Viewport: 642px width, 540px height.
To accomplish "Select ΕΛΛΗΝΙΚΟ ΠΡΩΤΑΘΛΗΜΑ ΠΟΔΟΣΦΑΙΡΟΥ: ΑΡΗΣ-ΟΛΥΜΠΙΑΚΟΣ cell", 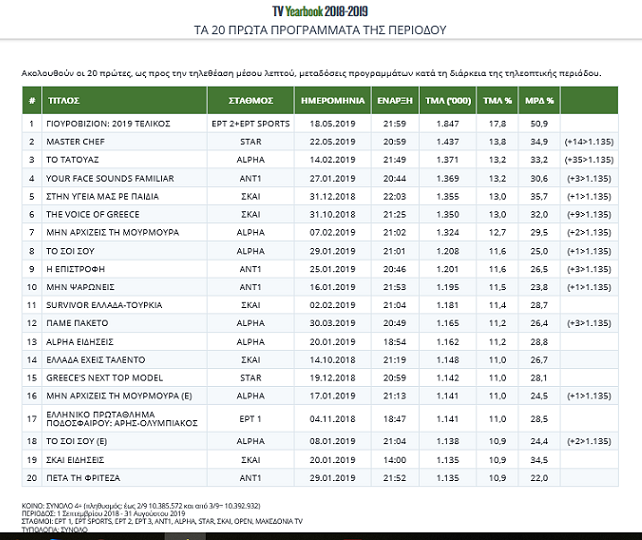I will click(124, 419).
